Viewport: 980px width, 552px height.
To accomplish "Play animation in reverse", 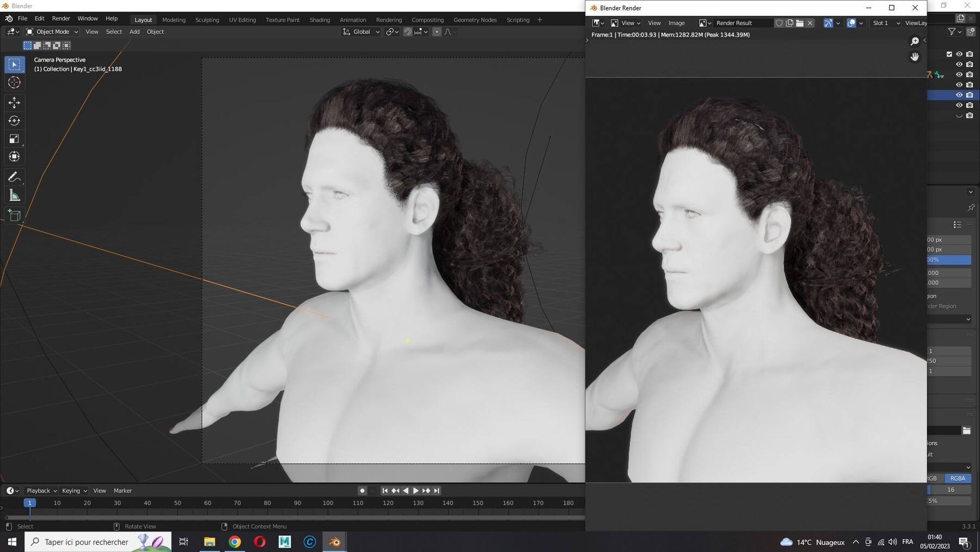I will (406, 490).
